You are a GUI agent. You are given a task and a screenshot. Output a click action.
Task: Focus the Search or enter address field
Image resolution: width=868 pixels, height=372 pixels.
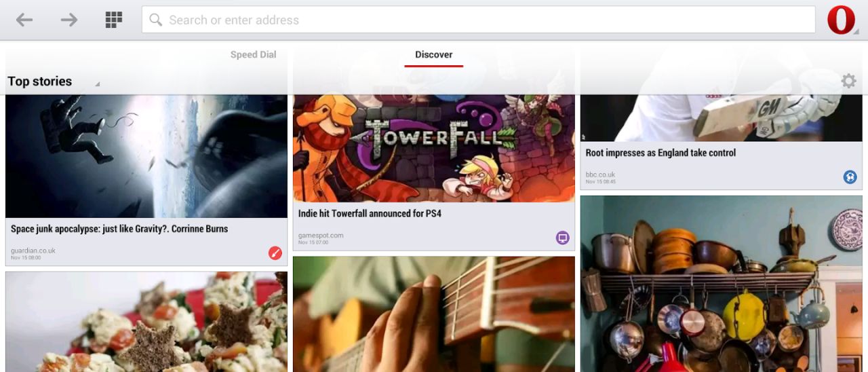(x=478, y=20)
